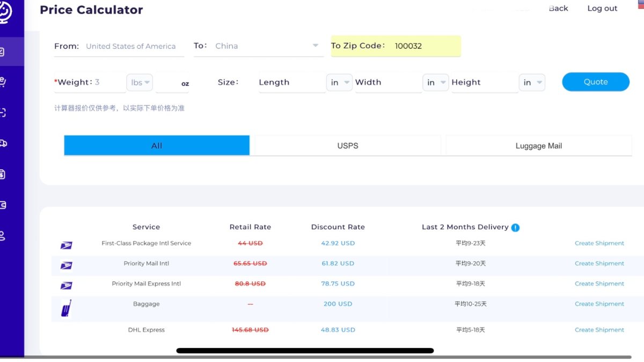The image size is (644, 362).
Task: Click Create Shipment for First-Class Package Intl
Action: [599, 243]
